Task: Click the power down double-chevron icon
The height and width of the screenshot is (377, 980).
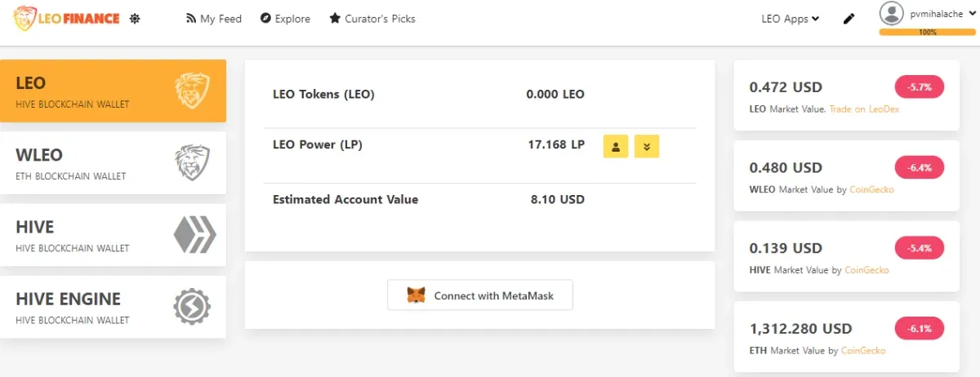Action: coord(647,146)
